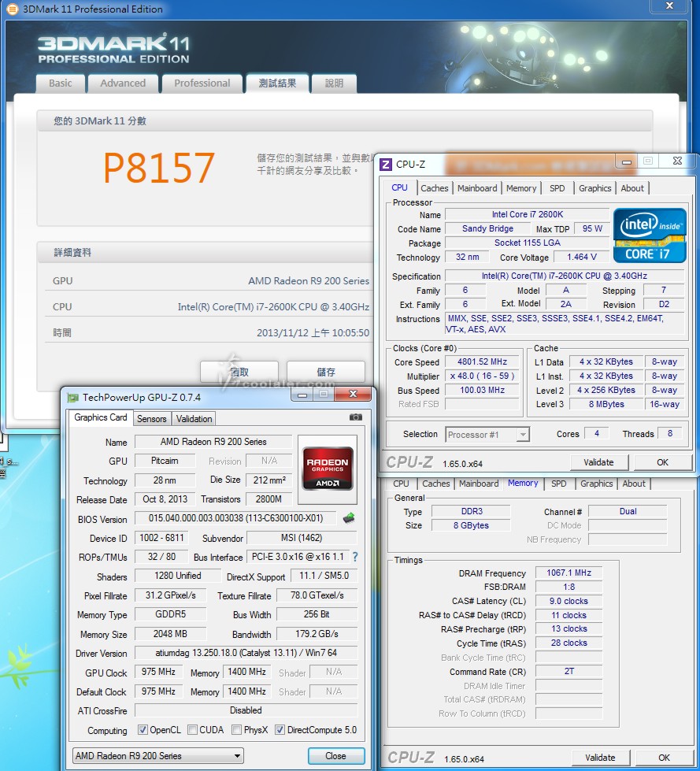700x771 pixels.
Task: Open the Validation tab in GPU-Z
Action: coord(194,418)
